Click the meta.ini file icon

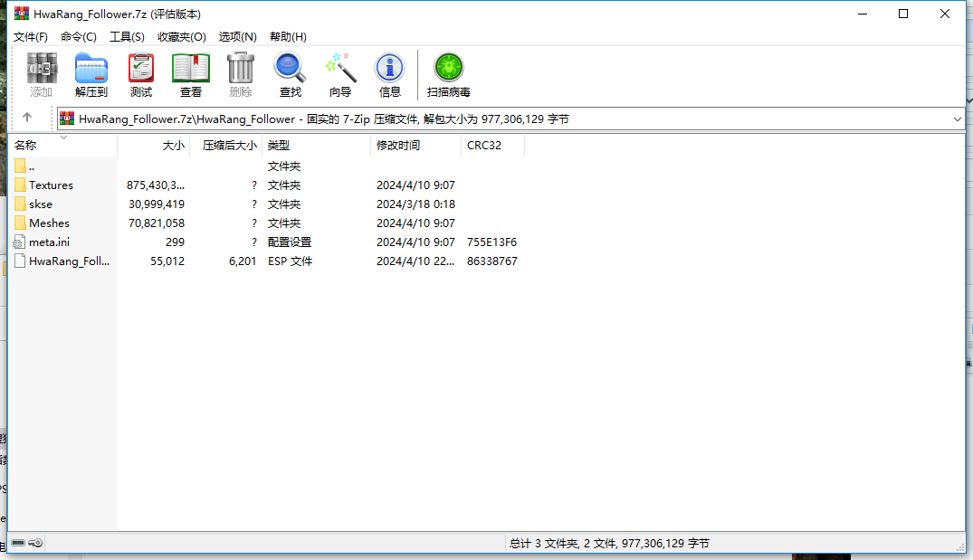(x=20, y=242)
